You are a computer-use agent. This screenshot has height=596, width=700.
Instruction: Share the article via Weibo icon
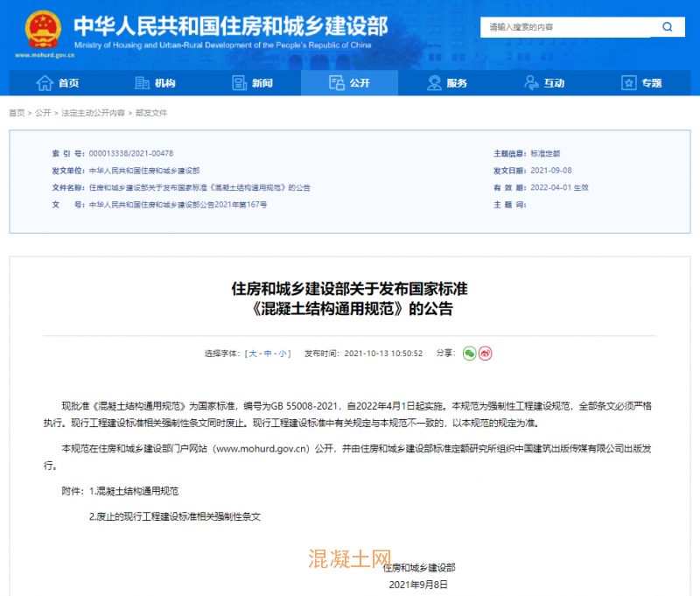tap(486, 354)
